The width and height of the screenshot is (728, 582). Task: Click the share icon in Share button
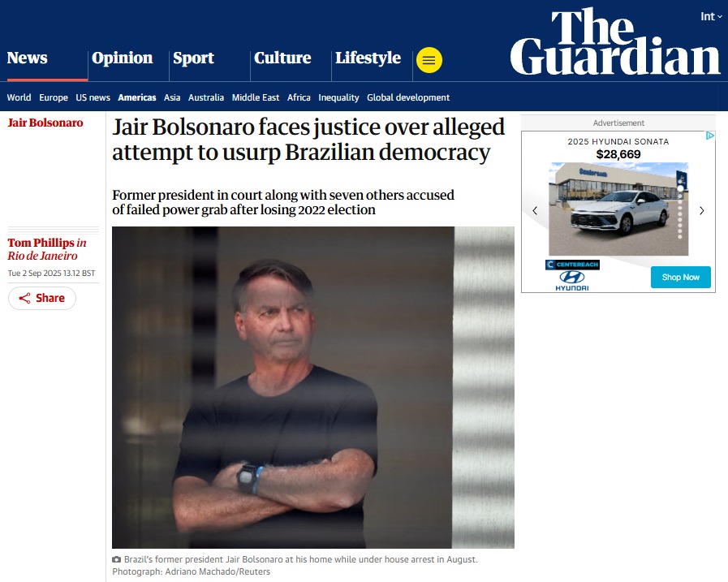(x=24, y=298)
